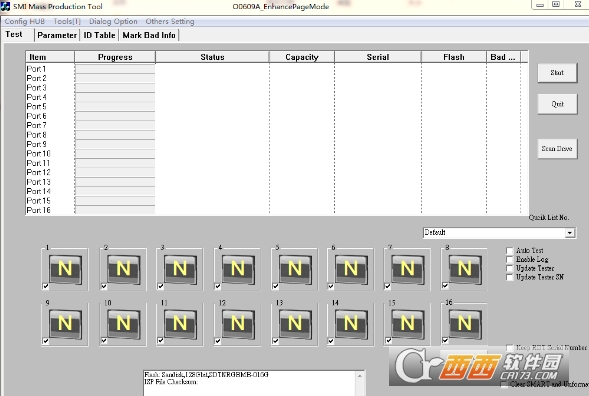Select the port 8 N status icon
The width and height of the screenshot is (589, 396).
tap(465, 269)
